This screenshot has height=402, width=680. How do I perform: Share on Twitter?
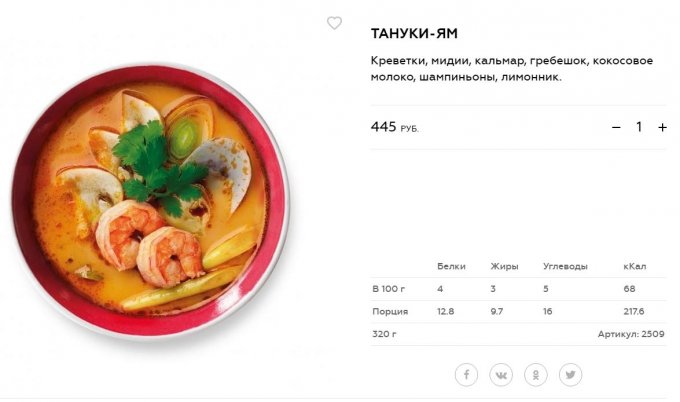click(570, 375)
